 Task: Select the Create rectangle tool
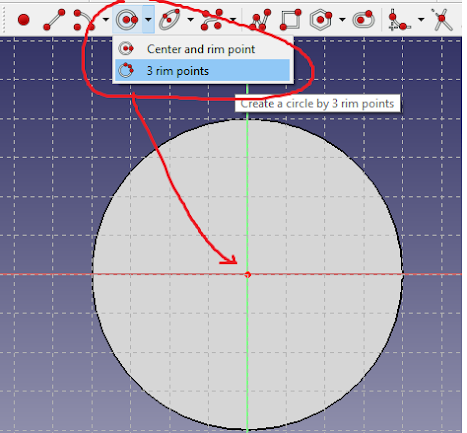(x=291, y=20)
